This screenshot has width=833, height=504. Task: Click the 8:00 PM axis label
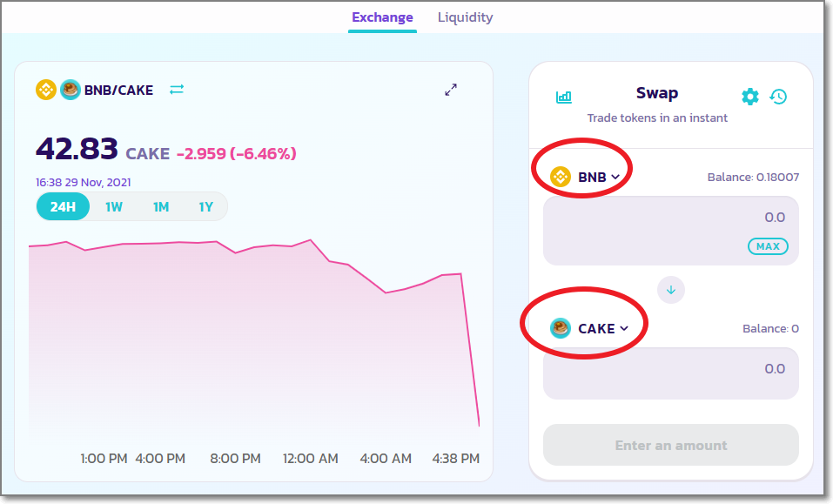click(x=235, y=459)
